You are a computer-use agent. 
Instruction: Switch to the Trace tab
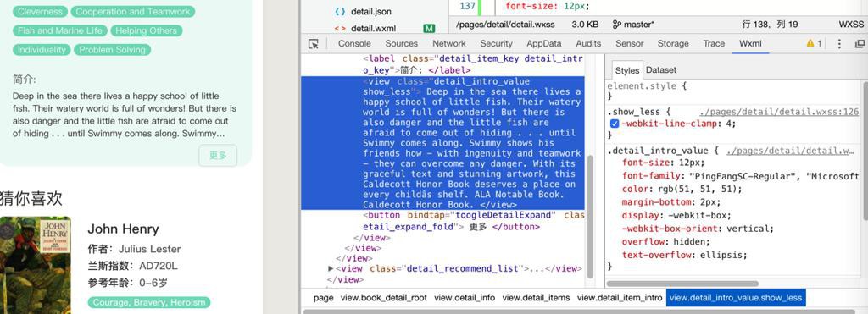pos(714,44)
